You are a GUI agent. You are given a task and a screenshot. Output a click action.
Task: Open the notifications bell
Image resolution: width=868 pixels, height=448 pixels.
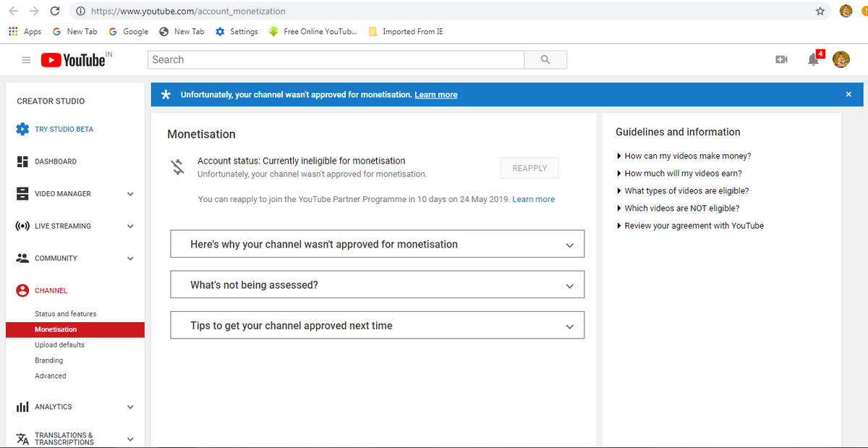coord(814,59)
